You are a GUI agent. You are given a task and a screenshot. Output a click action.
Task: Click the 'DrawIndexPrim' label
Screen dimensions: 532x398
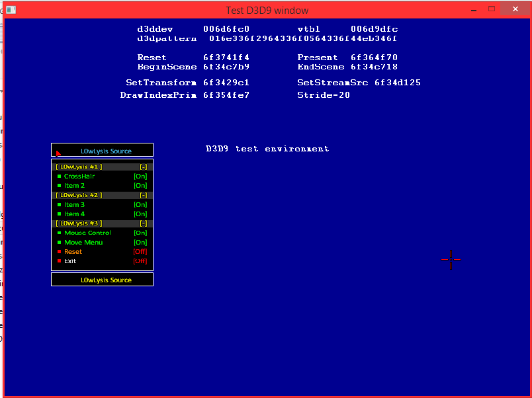point(158,95)
